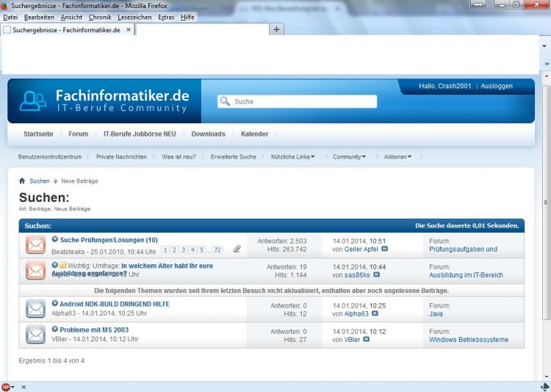The image size is (551, 392).
Task: Open the Forum navigation link
Action: (79, 134)
